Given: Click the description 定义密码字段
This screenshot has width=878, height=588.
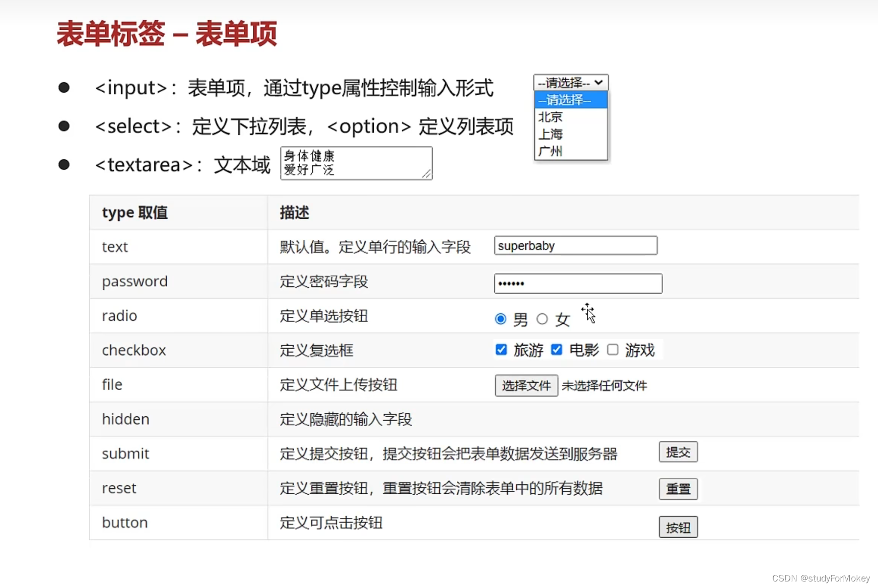Looking at the screenshot, I should pyautogui.click(x=324, y=282).
